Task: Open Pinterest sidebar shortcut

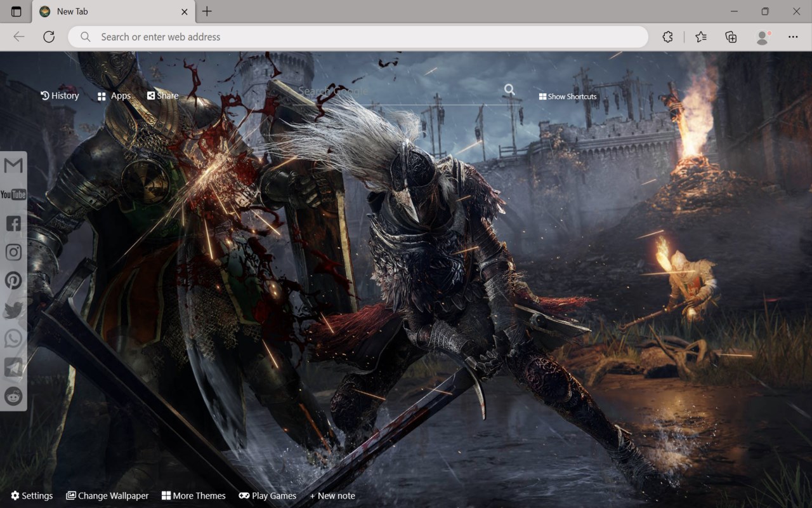Action: pos(13,281)
